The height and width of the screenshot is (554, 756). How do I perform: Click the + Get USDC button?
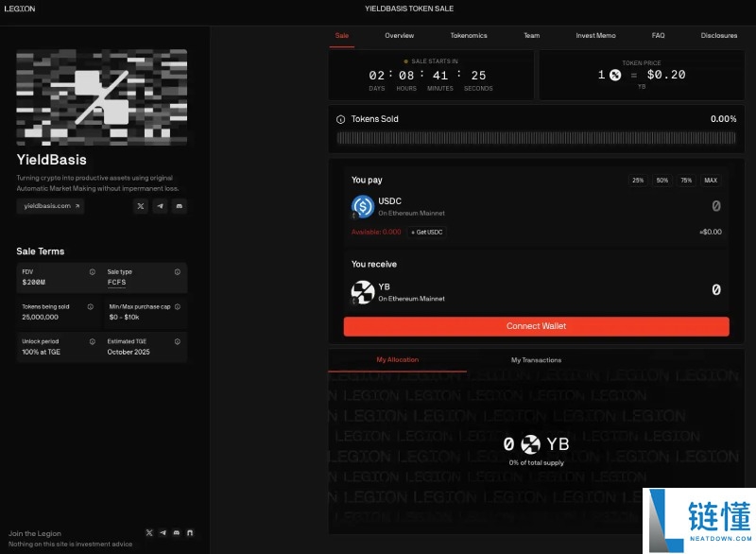(427, 233)
